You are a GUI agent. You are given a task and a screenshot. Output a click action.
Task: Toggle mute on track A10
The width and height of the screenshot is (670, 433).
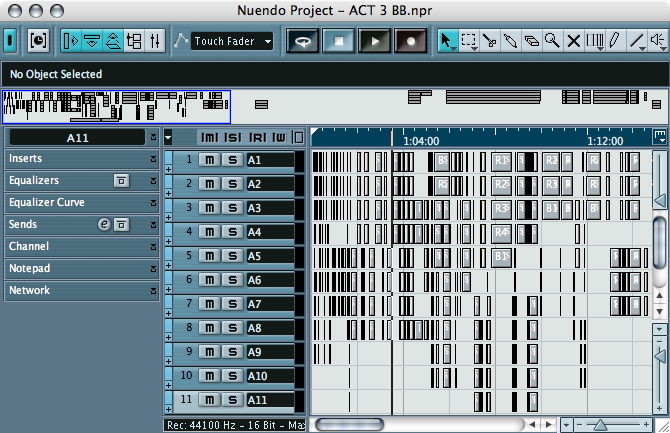[209, 376]
